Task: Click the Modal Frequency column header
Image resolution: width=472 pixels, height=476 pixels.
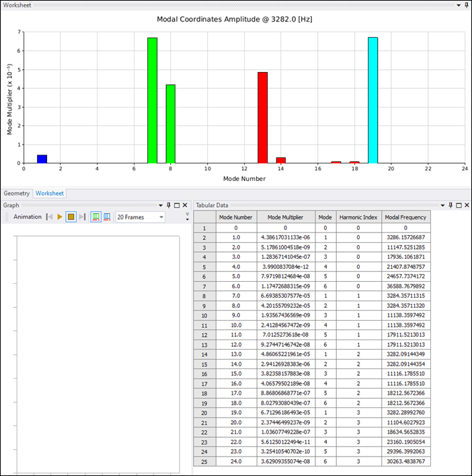Action: pos(406,217)
